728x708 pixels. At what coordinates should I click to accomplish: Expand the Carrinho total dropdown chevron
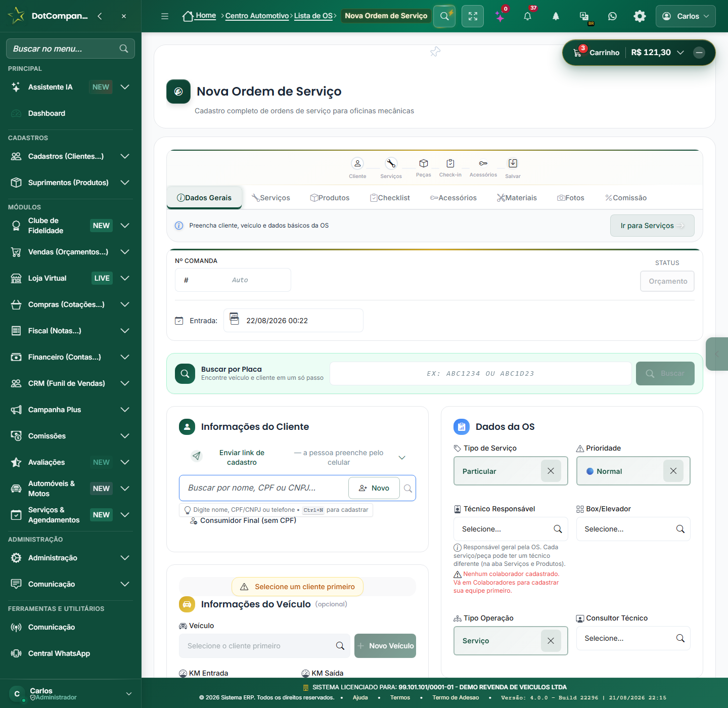(x=680, y=53)
